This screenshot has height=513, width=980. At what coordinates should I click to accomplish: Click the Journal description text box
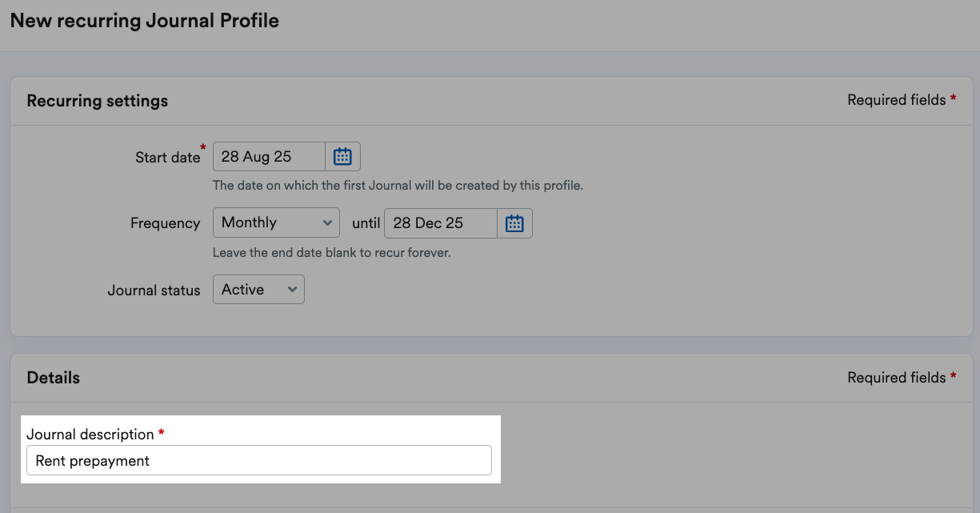click(259, 460)
